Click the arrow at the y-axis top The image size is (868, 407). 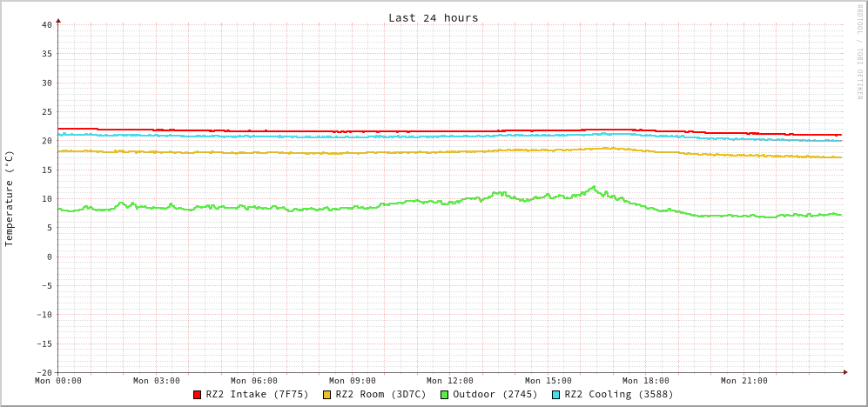[x=58, y=20]
